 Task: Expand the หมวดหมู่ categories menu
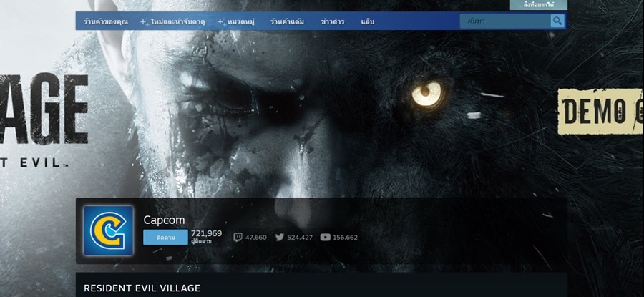[235, 21]
